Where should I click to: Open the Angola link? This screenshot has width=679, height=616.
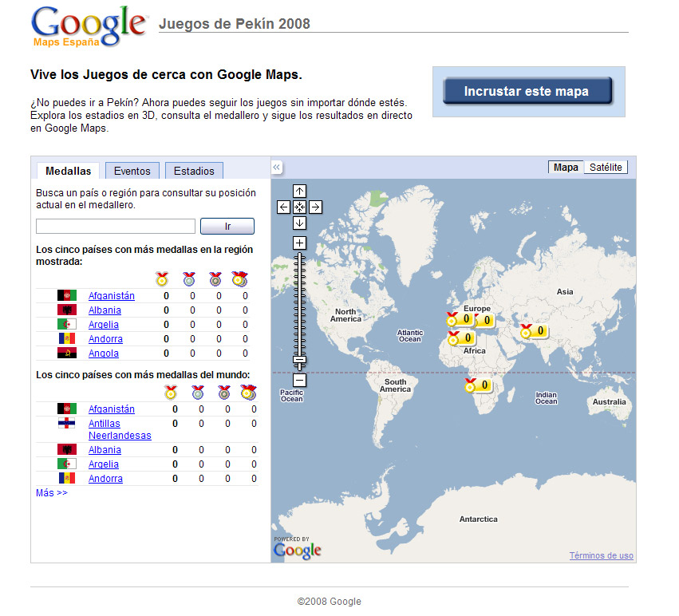pos(104,353)
